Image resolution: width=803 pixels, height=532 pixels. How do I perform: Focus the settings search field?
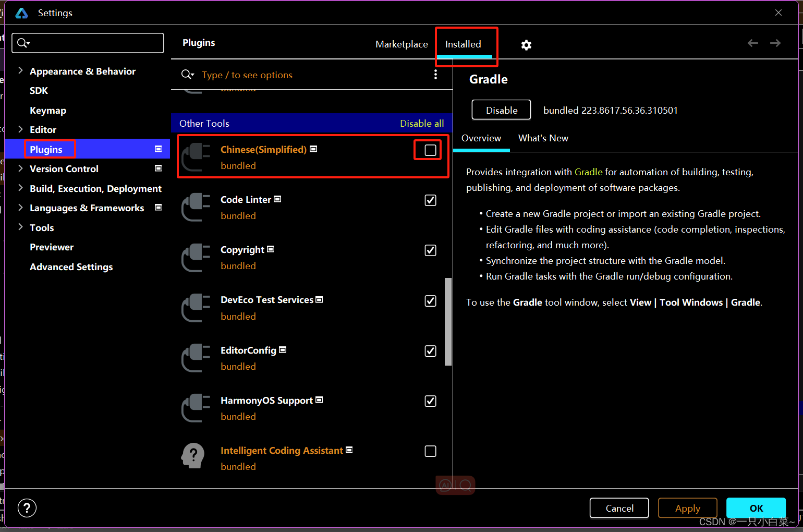[x=88, y=43]
